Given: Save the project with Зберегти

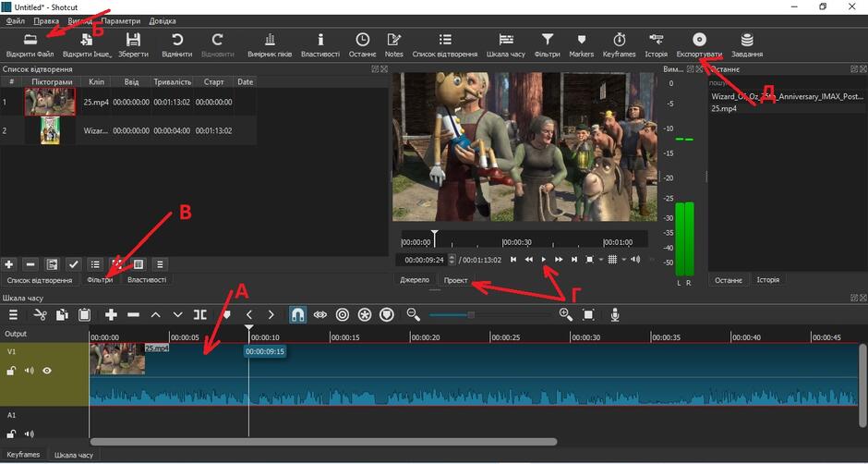Looking at the screenshot, I should tap(133, 45).
